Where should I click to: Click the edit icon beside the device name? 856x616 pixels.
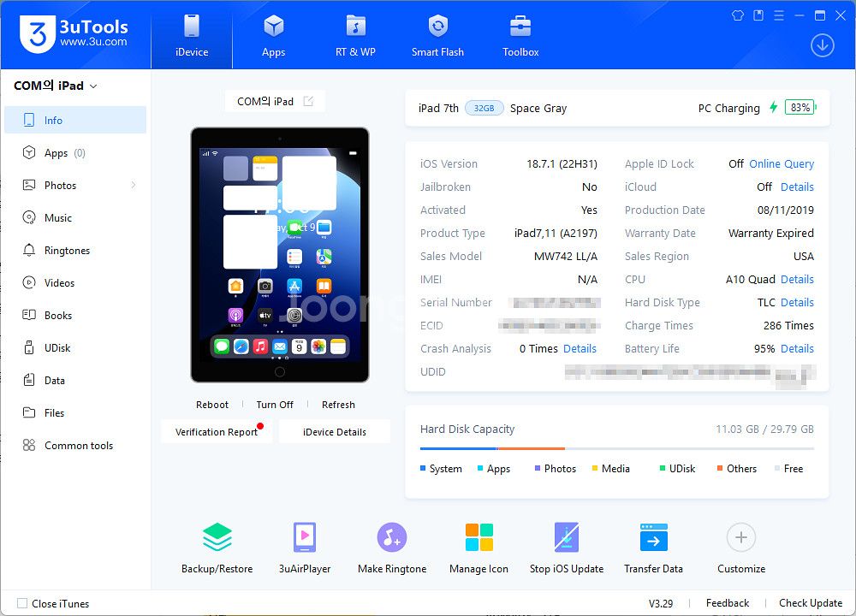pyautogui.click(x=308, y=101)
